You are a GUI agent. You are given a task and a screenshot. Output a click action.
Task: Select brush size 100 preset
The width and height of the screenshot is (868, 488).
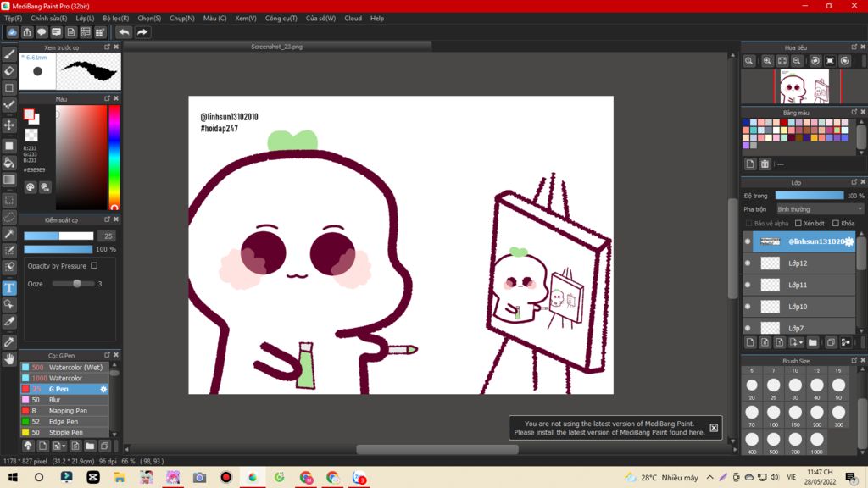pyautogui.click(x=773, y=413)
